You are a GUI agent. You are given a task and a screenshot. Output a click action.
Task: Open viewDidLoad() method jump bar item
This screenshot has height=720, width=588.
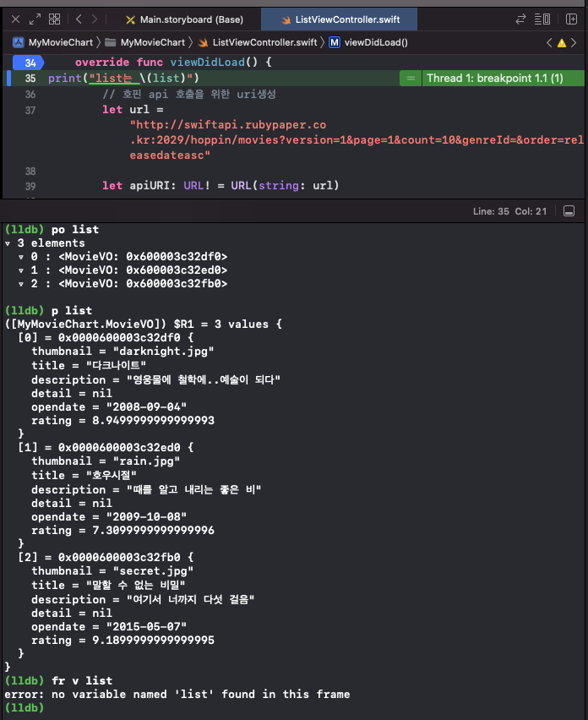[x=368, y=43]
